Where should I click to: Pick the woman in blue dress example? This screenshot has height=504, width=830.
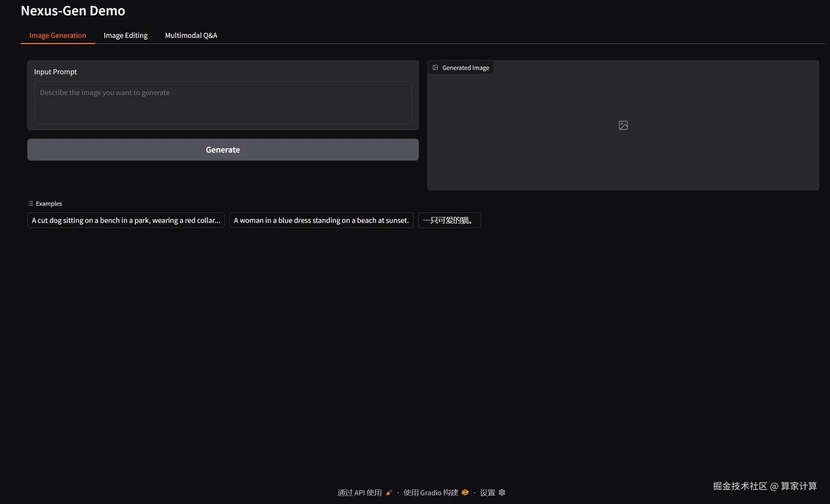[321, 220]
